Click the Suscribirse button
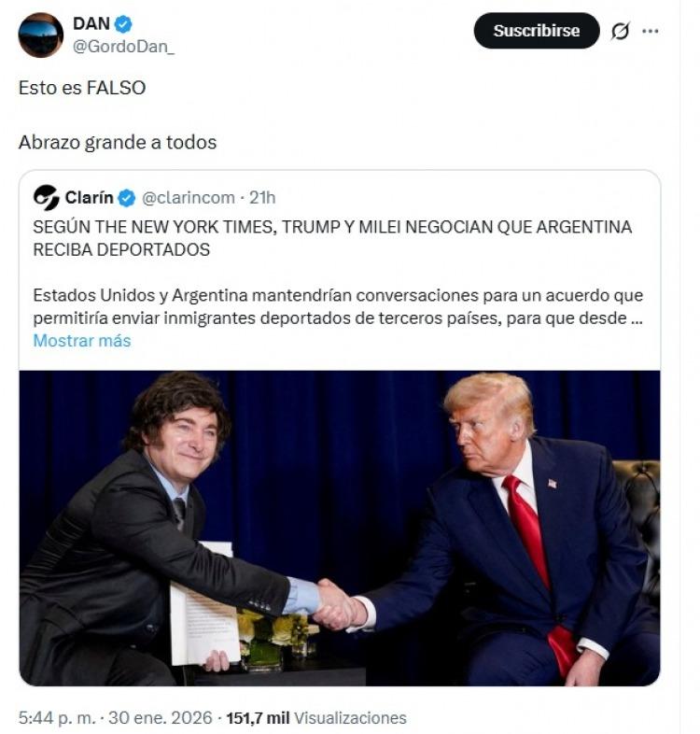700x734 pixels. coord(537,31)
